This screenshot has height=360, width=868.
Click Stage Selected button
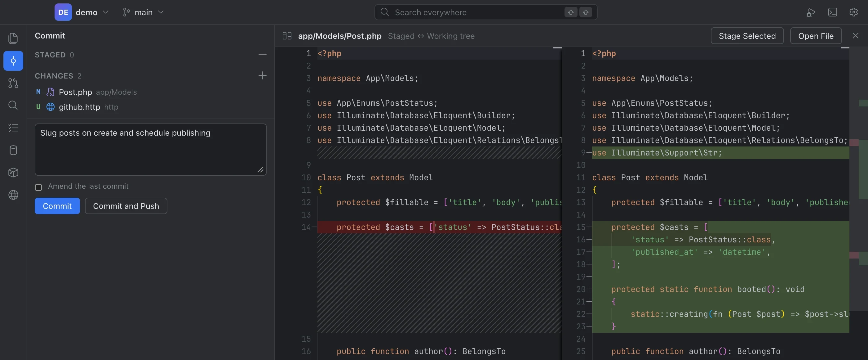click(747, 36)
